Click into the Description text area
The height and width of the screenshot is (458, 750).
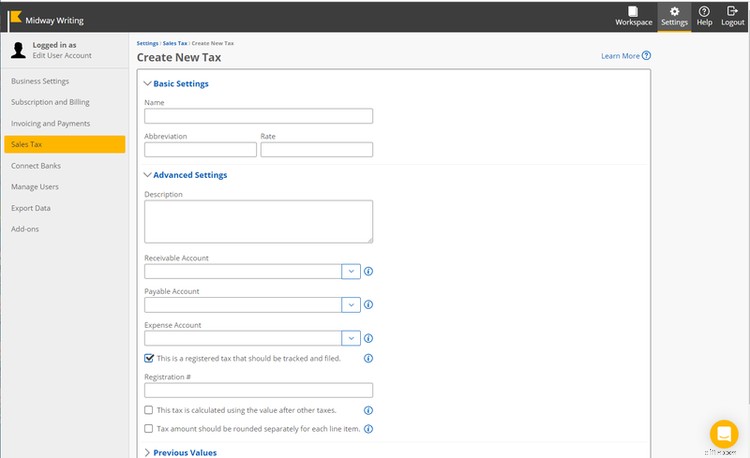pos(258,222)
